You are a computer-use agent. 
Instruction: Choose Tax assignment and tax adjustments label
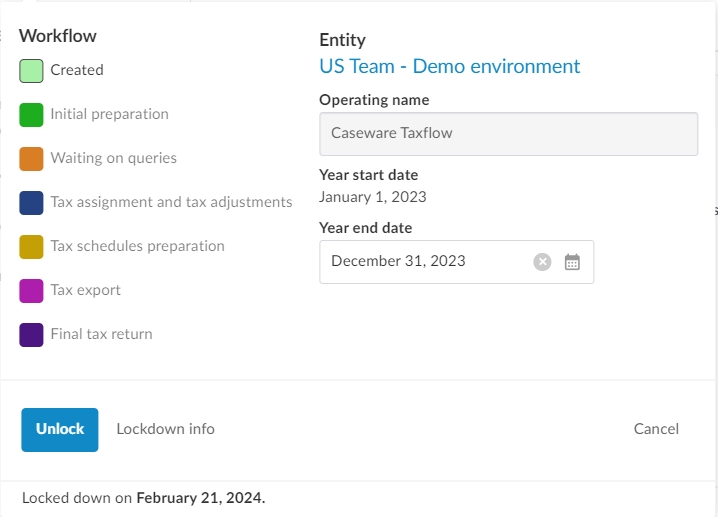[x=171, y=202]
